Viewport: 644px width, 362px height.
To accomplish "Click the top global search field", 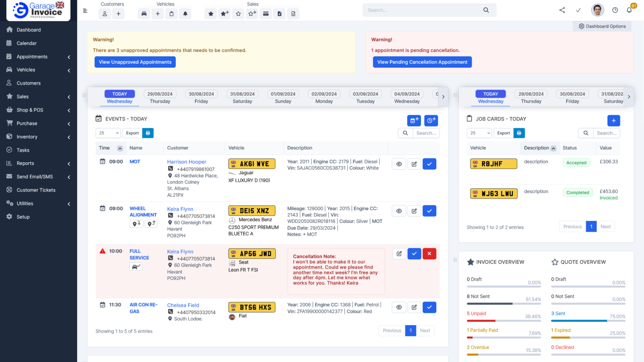I will click(423, 10).
